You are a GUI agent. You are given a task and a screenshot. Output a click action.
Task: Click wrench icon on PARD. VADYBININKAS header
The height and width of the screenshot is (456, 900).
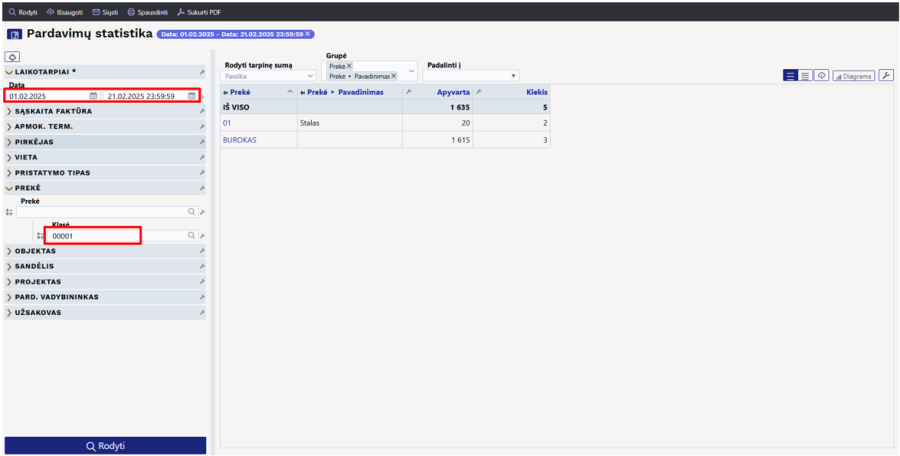click(x=202, y=297)
